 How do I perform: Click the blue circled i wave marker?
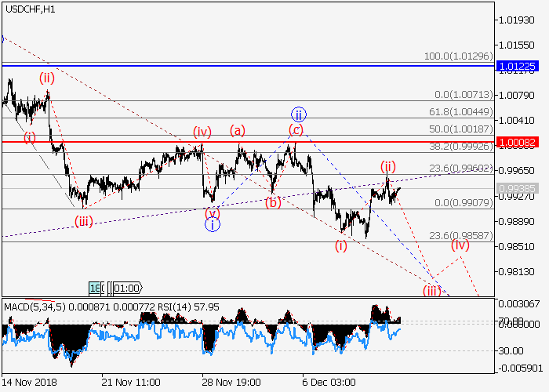pos(212,224)
